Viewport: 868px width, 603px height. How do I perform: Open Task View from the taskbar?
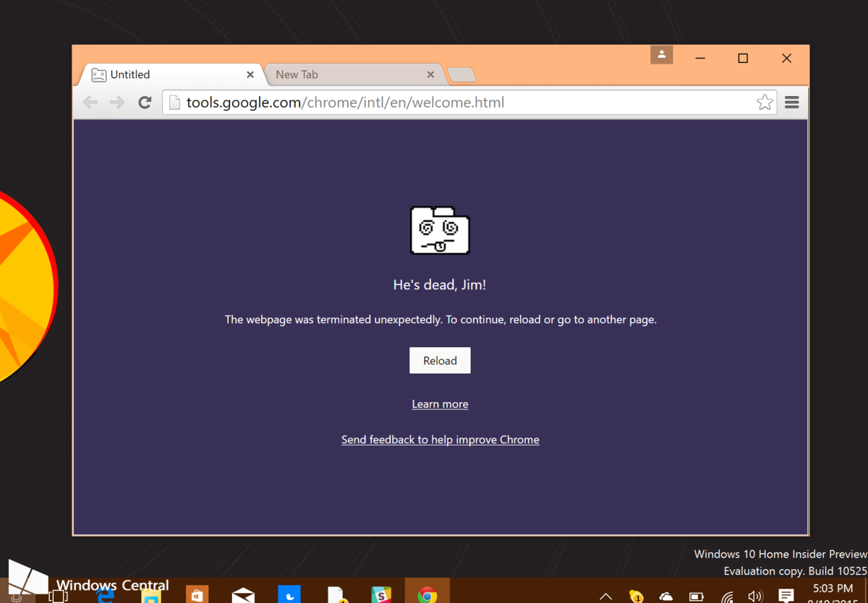click(58, 595)
